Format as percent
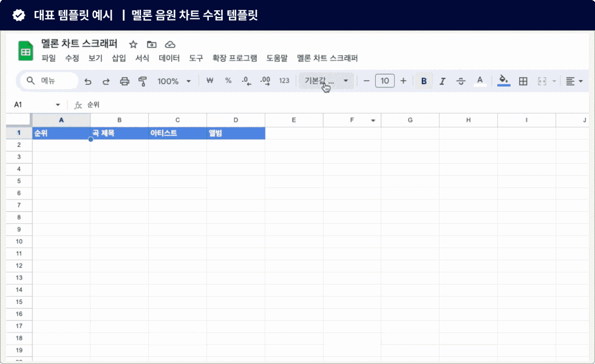595x364 pixels. pyautogui.click(x=228, y=81)
